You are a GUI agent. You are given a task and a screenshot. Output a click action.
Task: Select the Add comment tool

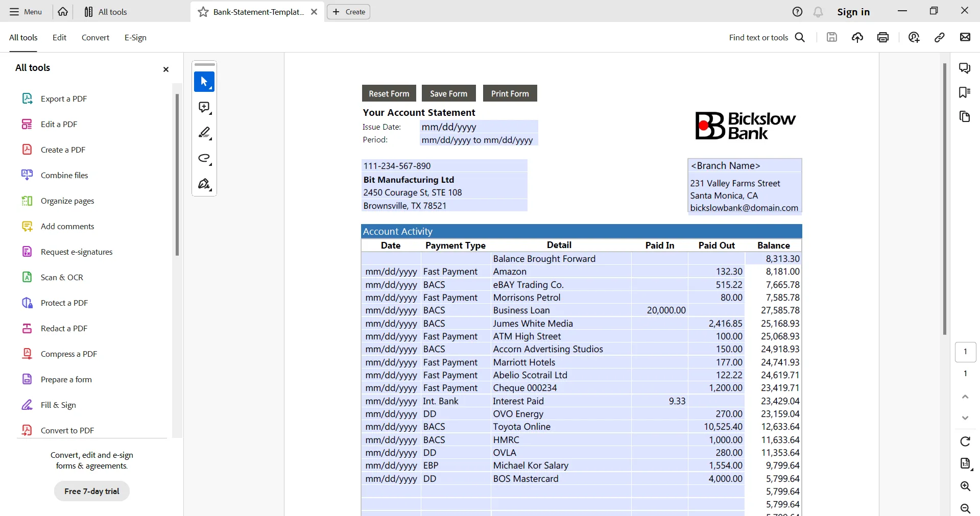pos(204,107)
